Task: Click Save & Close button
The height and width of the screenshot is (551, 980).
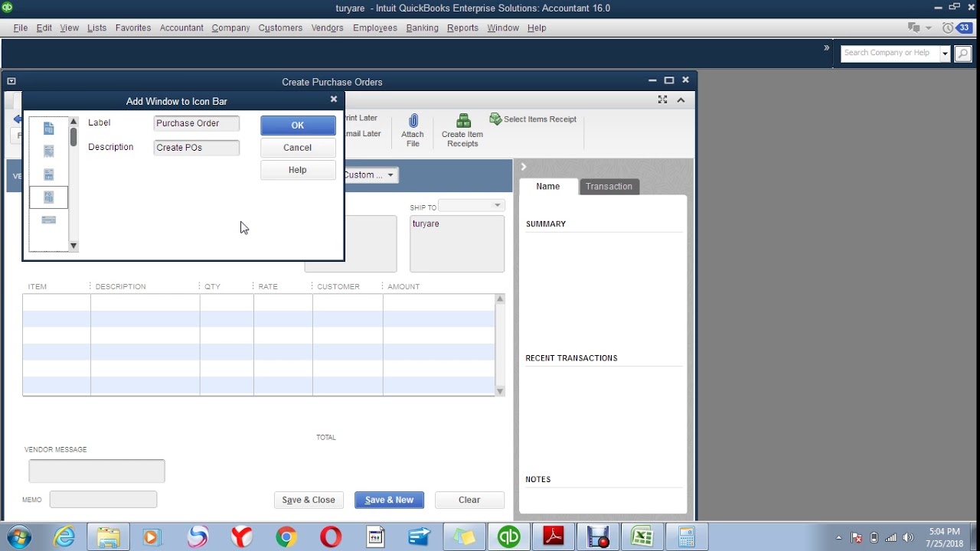Action: (309, 500)
